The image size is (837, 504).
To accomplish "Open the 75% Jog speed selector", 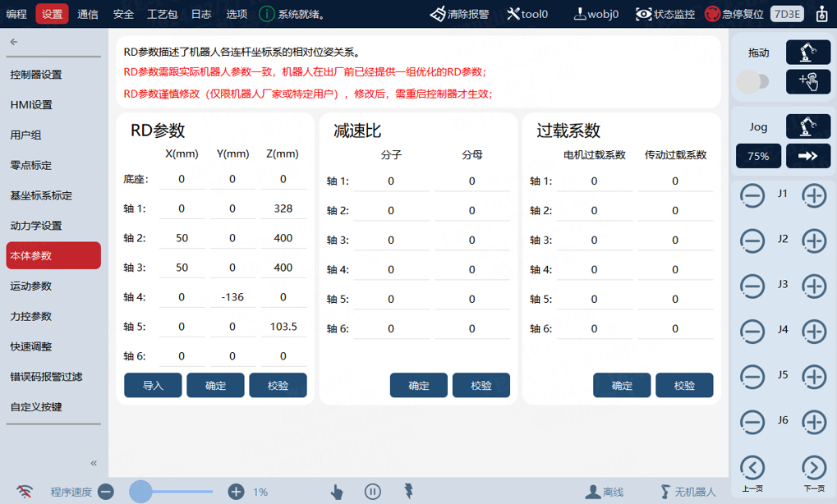I will click(x=758, y=156).
